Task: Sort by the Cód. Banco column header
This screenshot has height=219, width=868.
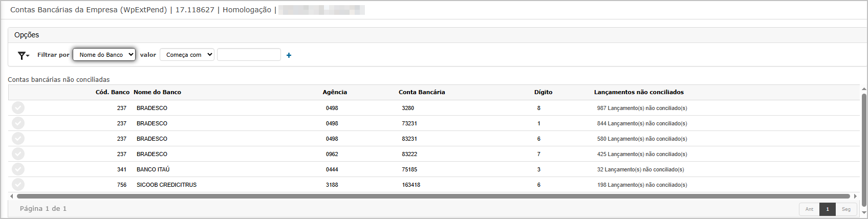Action: [x=112, y=92]
